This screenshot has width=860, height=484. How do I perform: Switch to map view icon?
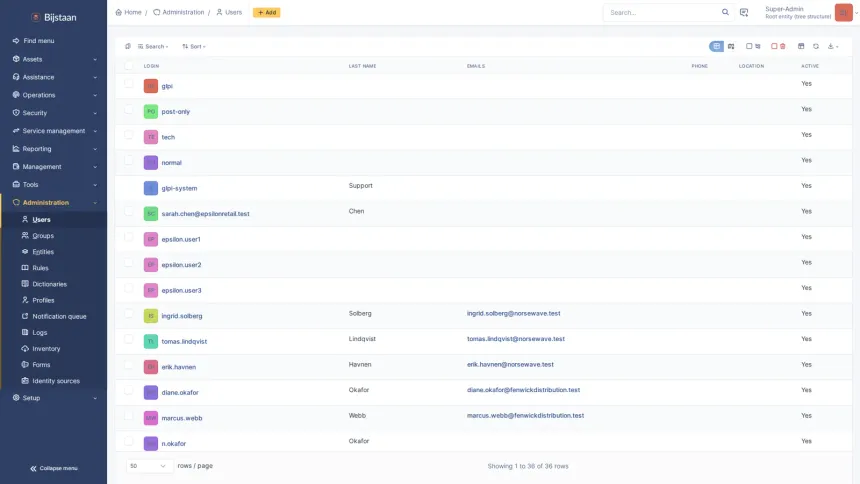coord(731,47)
